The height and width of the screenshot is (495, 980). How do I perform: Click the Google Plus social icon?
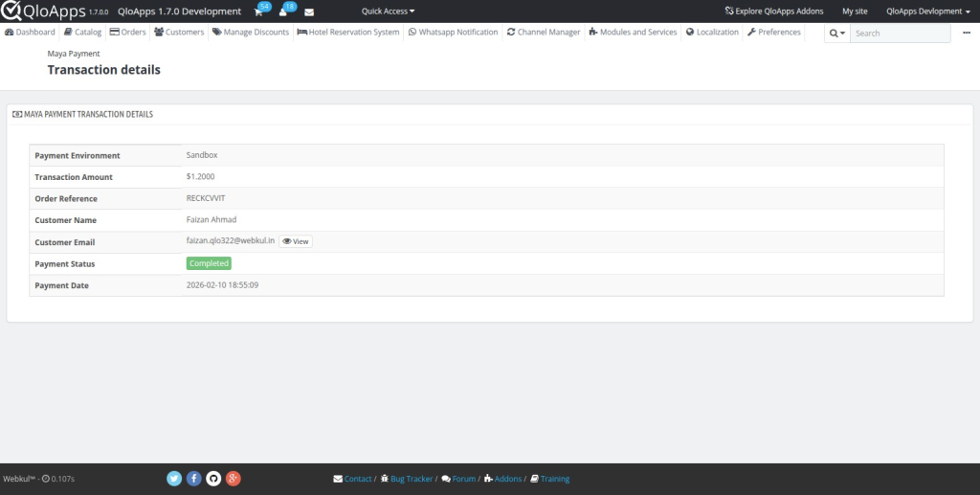click(x=233, y=479)
